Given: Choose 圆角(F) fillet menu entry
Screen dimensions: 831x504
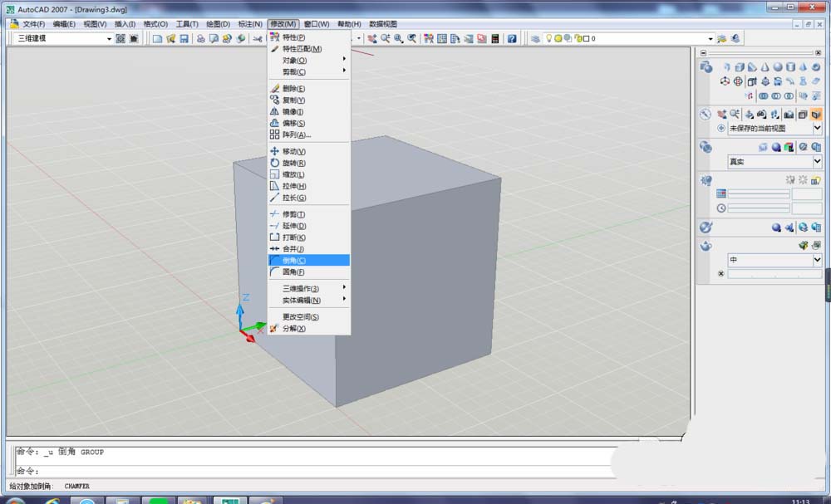Looking at the screenshot, I should click(309, 272).
